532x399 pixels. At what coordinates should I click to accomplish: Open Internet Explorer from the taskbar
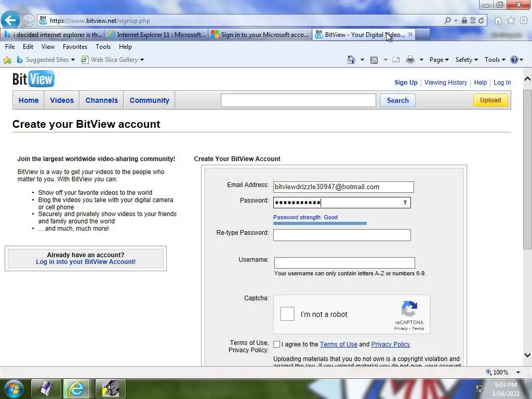coord(76,389)
